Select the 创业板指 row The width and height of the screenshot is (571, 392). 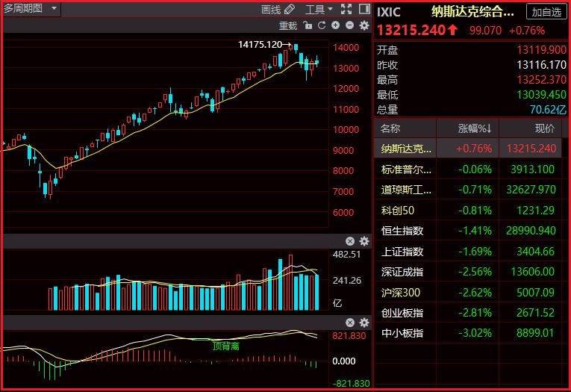point(468,313)
